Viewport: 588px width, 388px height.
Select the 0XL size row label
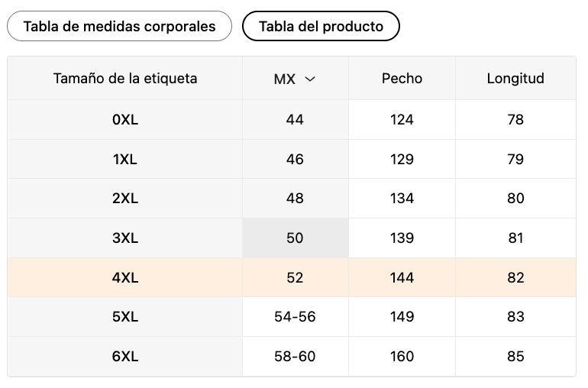click(x=125, y=120)
